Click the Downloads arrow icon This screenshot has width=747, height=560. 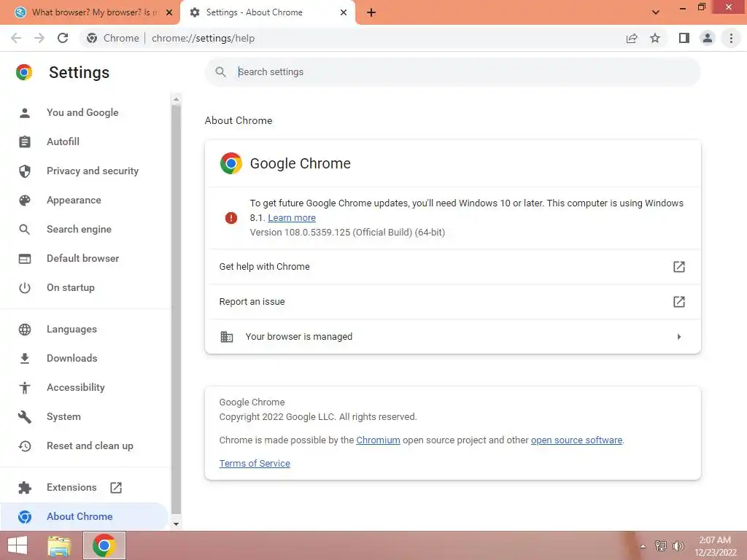[x=25, y=359]
